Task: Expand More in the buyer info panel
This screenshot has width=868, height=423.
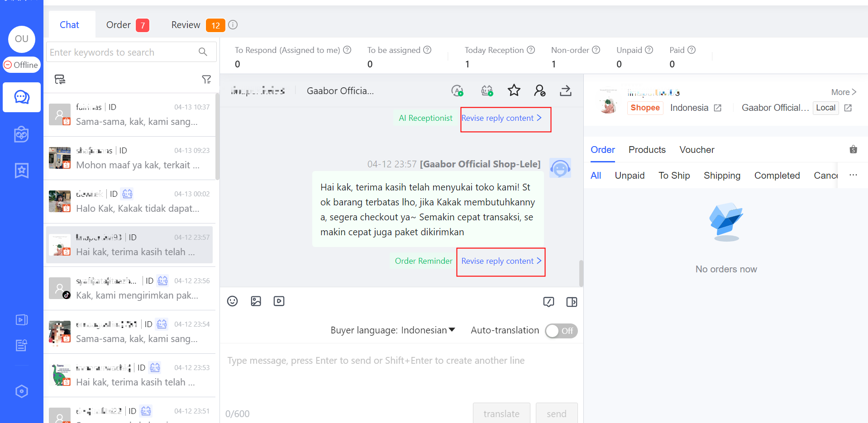Action: point(843,92)
